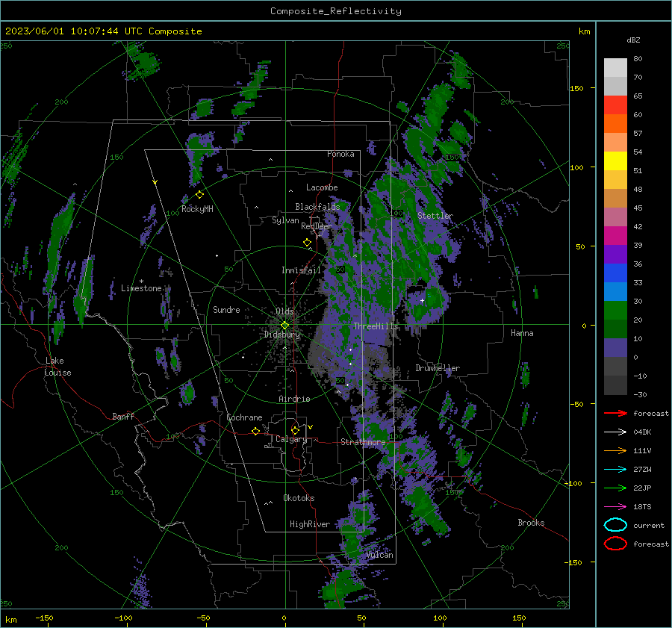The width and height of the screenshot is (672, 628).
Task: Click the RedDeer city label
Action: 317,226
